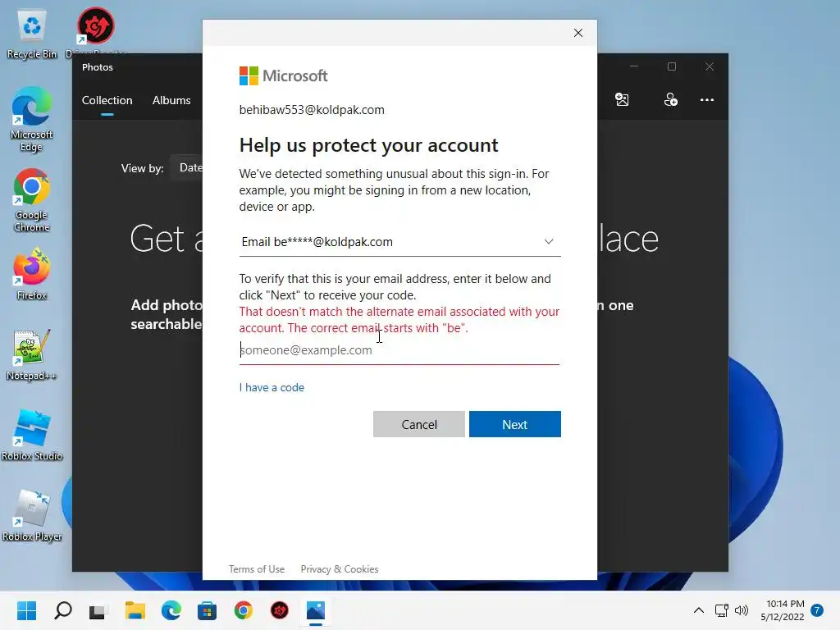Open the Windows Start menu
840x630 pixels.
coord(27,610)
